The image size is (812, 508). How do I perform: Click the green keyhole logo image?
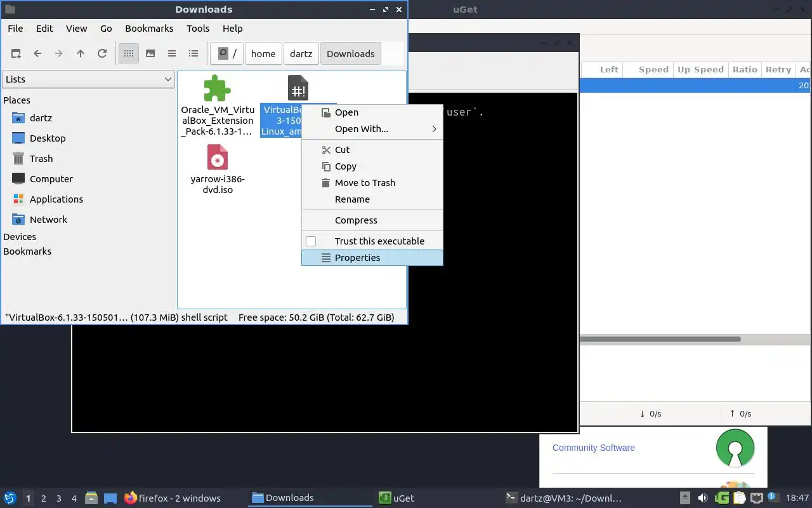(735, 448)
